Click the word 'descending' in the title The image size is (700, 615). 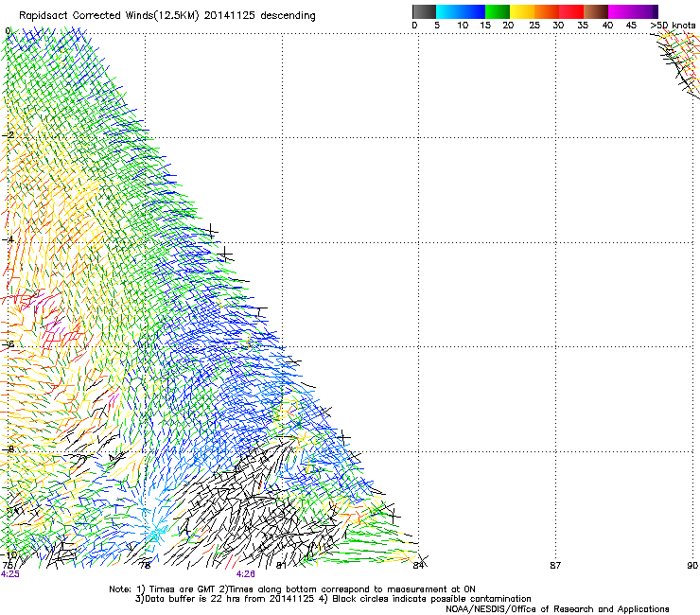pyautogui.click(x=288, y=16)
